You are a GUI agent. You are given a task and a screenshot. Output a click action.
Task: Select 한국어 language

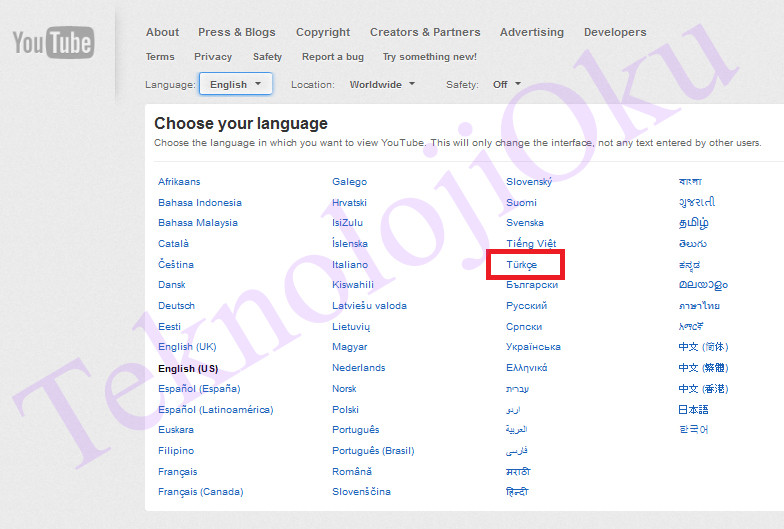pyautogui.click(x=694, y=430)
